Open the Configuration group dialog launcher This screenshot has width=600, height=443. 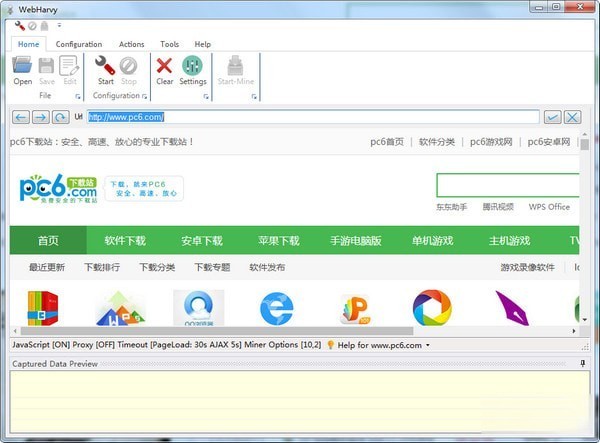pyautogui.click(x=145, y=97)
